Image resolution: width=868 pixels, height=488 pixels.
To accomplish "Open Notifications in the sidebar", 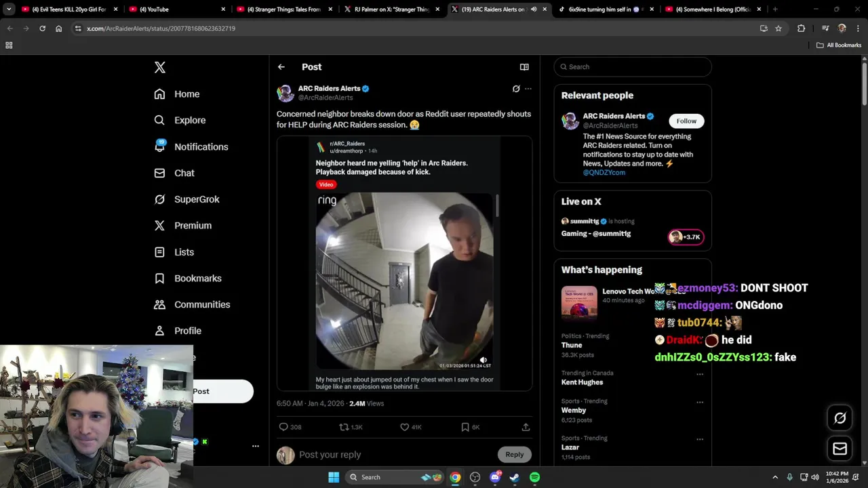I will [191, 146].
